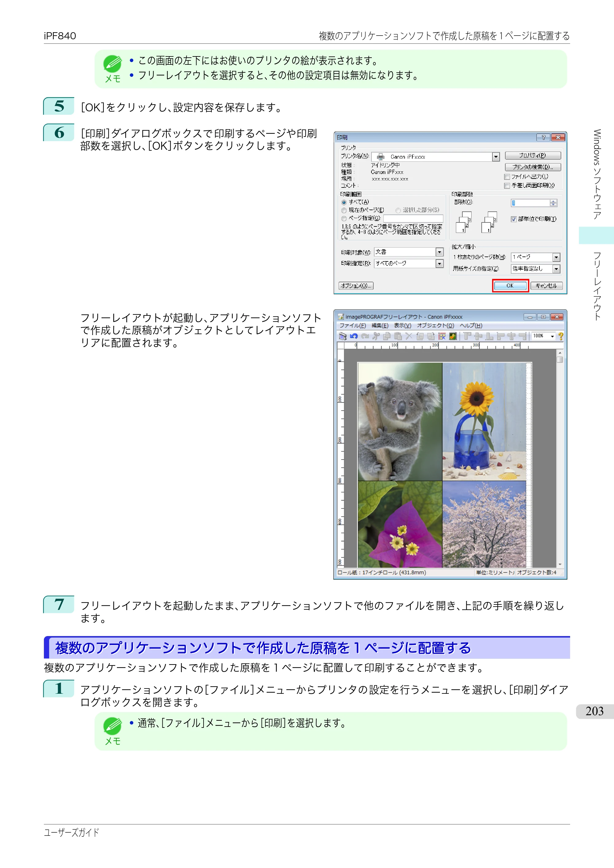Click the blue Undo arrow icon

point(354,336)
